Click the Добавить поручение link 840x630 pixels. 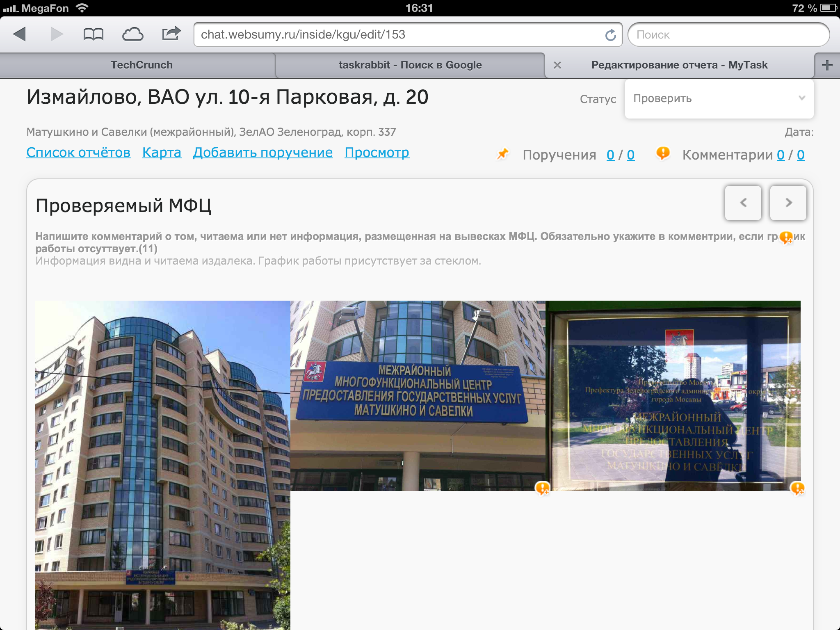pyautogui.click(x=263, y=153)
